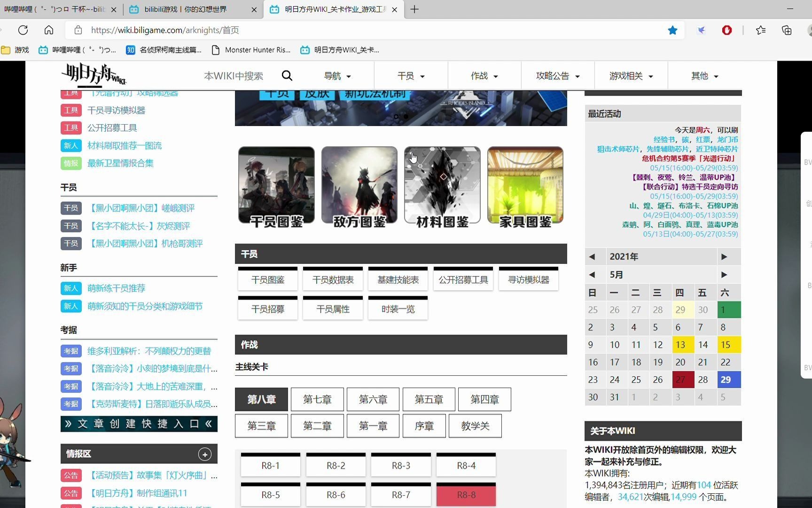Image resolution: width=812 pixels, height=508 pixels.
Task: Select the 教学关 chapter tab
Action: [475, 426]
